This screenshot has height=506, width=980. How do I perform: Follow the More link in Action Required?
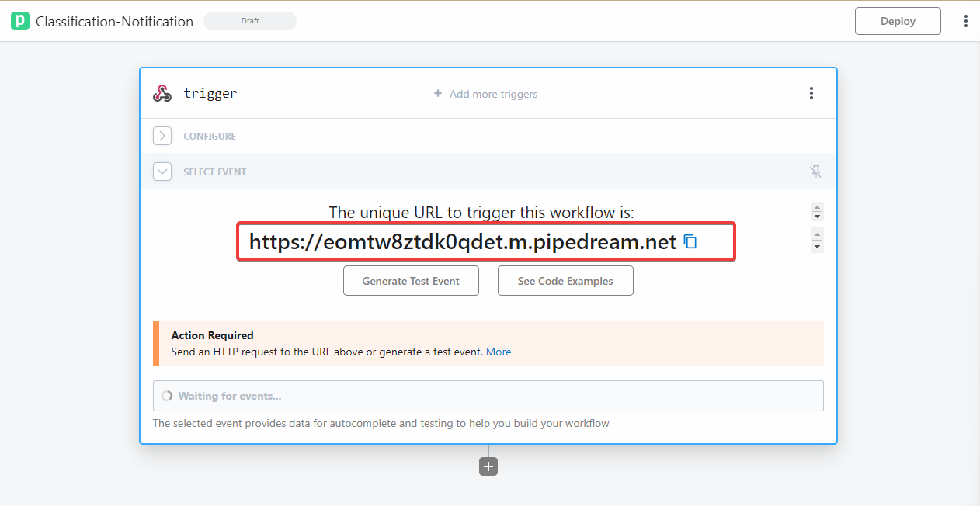tap(499, 352)
